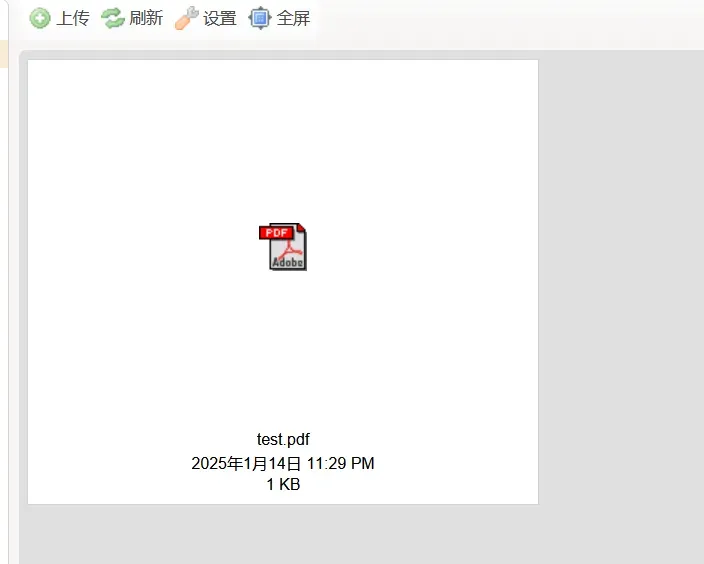Click the green plus upload icon

(40, 18)
